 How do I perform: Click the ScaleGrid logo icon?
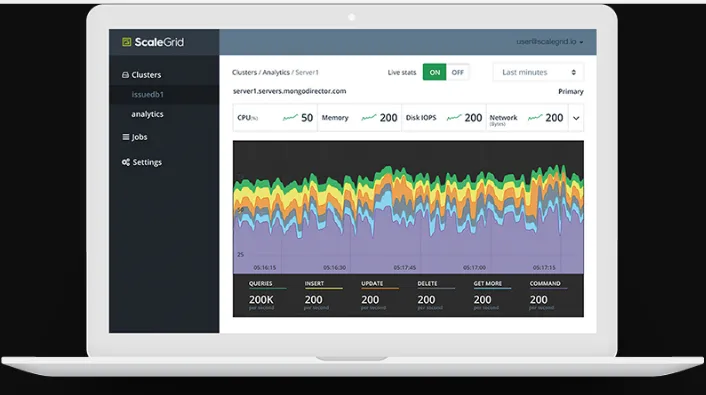[x=127, y=42]
